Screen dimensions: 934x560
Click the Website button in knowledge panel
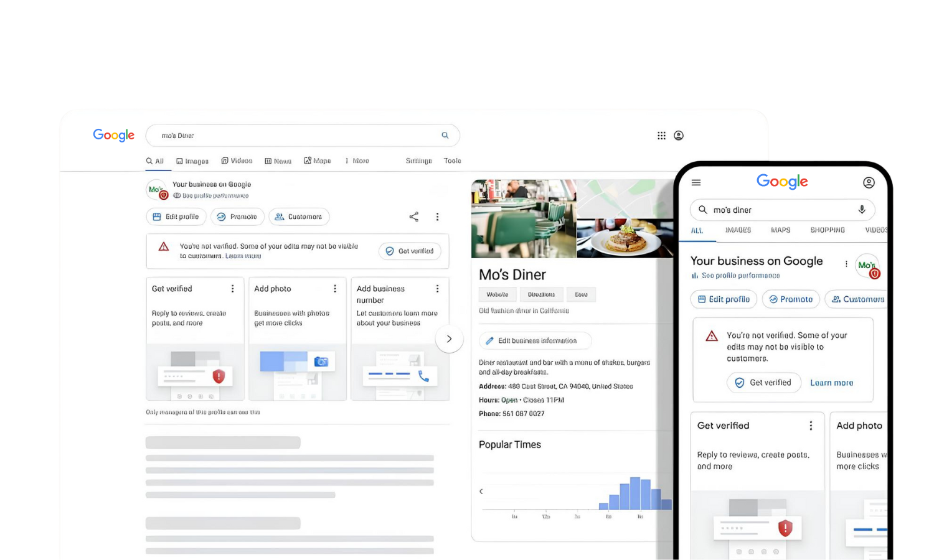[498, 294]
